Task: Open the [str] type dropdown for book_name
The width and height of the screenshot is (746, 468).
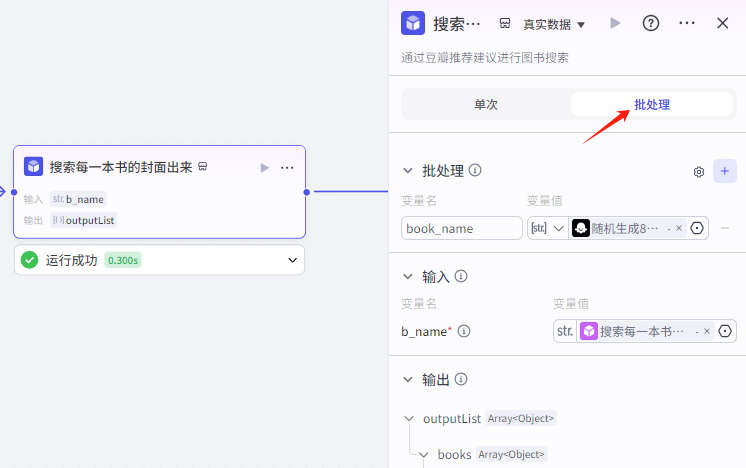Action: coord(548,228)
